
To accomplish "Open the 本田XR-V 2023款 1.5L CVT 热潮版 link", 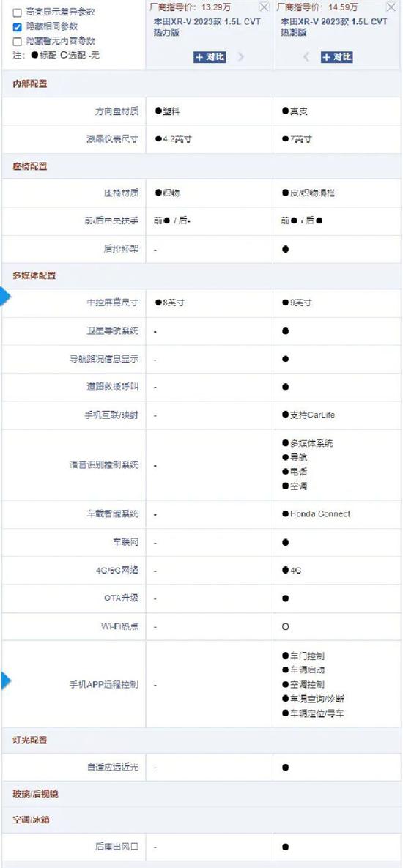I will tap(334, 27).
